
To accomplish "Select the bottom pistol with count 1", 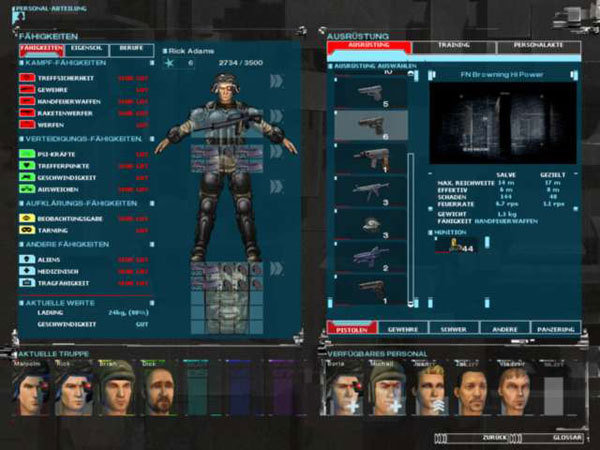I will coord(370,290).
